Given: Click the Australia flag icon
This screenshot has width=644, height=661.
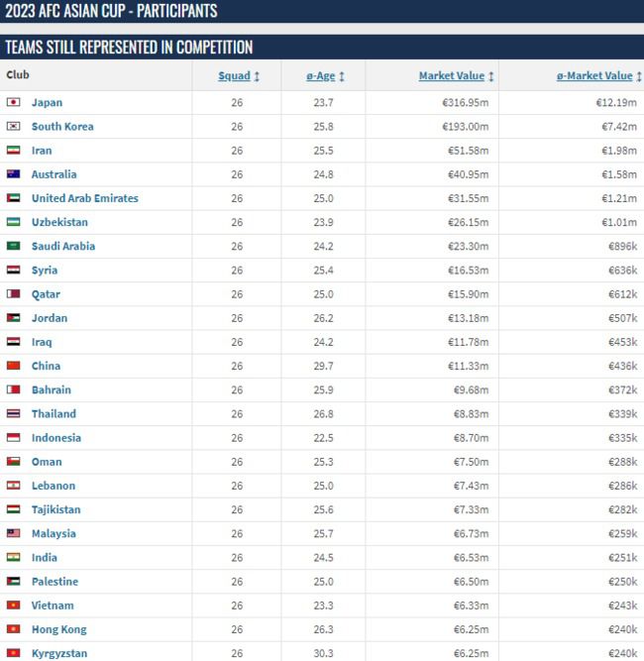Looking at the screenshot, I should coord(14,174).
